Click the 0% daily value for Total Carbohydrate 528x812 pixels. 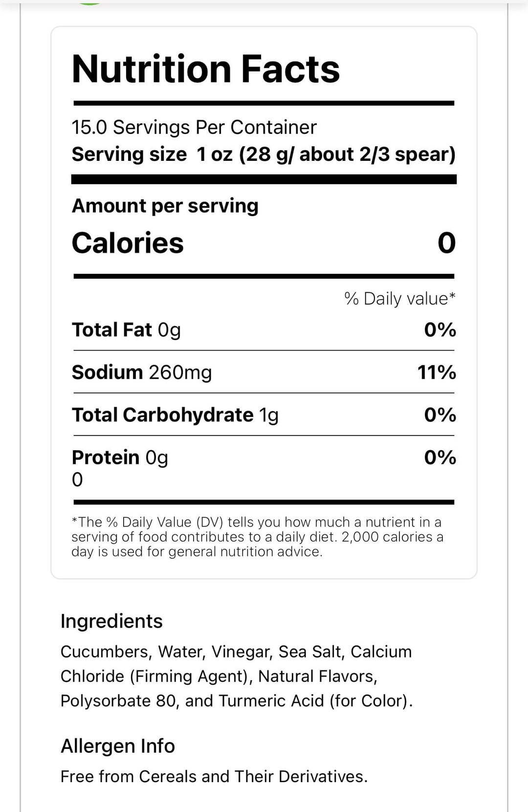point(440,415)
